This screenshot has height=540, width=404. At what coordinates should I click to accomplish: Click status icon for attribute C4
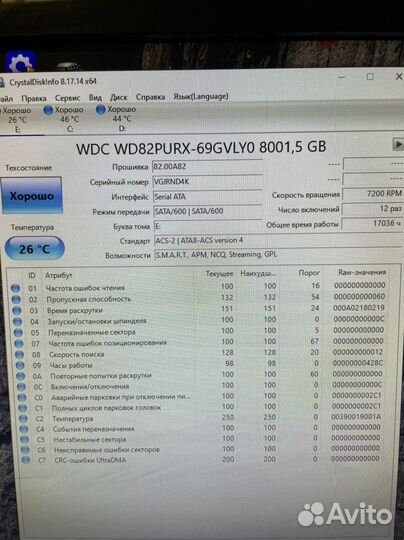[24, 429]
